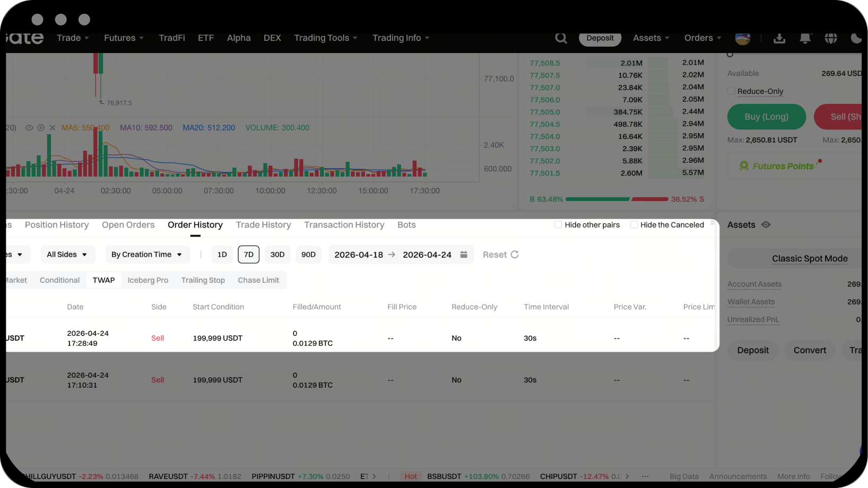Screen dimensions: 868x488
Task: Check the Hide the Canceled box
Action: [x=633, y=225]
